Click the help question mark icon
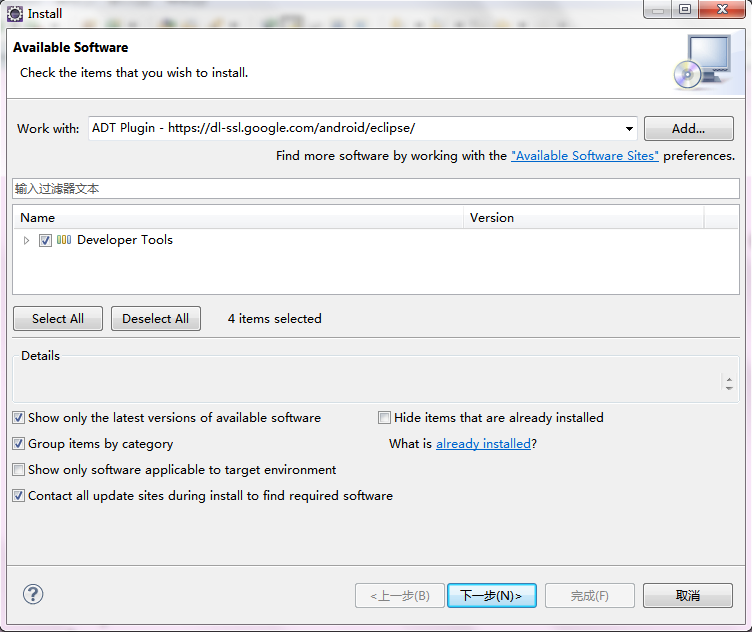This screenshot has height=632, width=752. (33, 595)
